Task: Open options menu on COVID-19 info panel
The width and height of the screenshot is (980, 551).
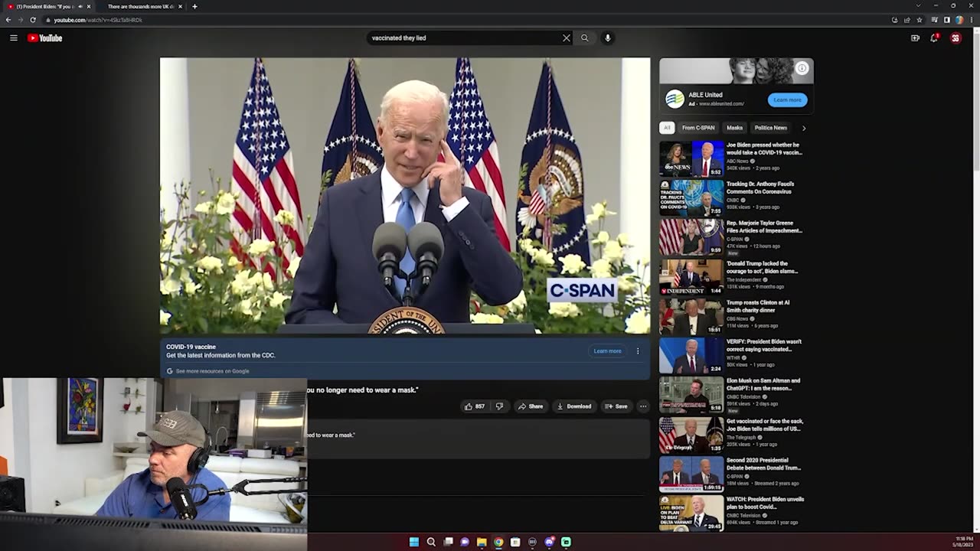Action: pos(638,351)
